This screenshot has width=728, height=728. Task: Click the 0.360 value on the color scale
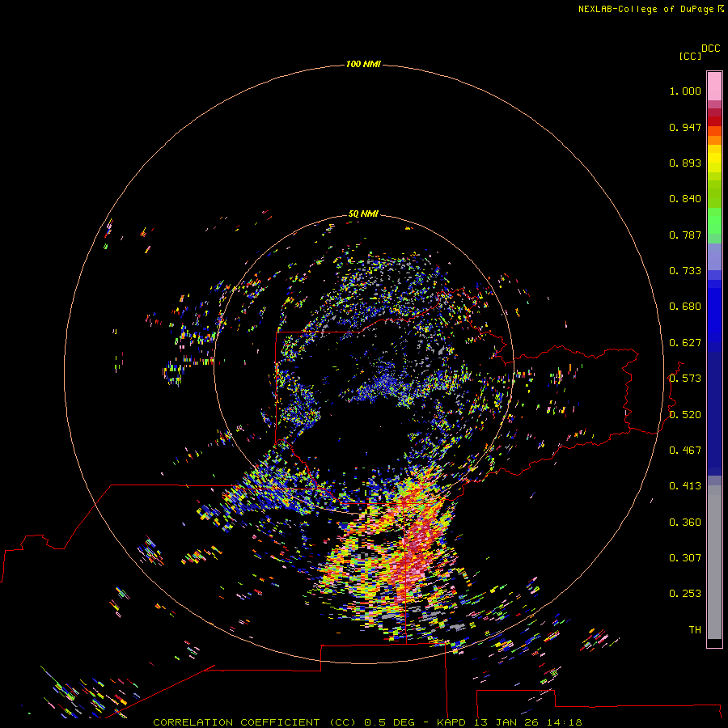pyautogui.click(x=685, y=523)
